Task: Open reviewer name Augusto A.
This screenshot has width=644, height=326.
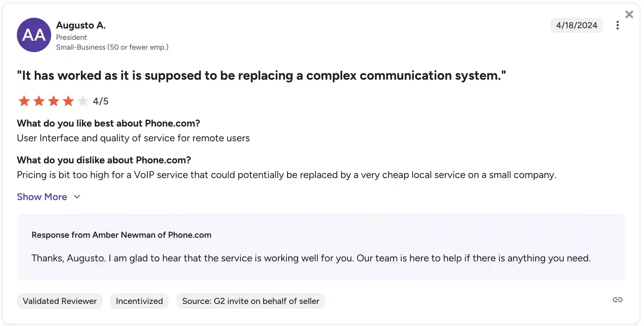Action: 81,25
